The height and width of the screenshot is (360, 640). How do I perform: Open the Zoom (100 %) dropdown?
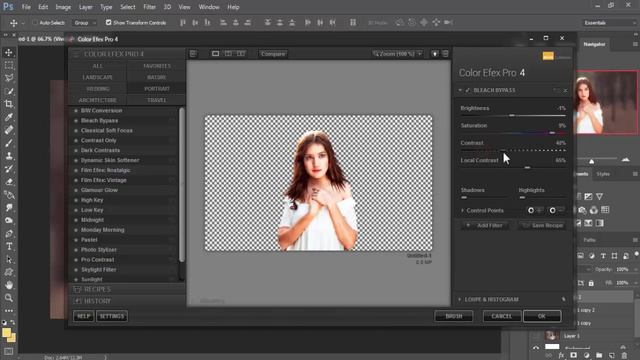click(397, 54)
